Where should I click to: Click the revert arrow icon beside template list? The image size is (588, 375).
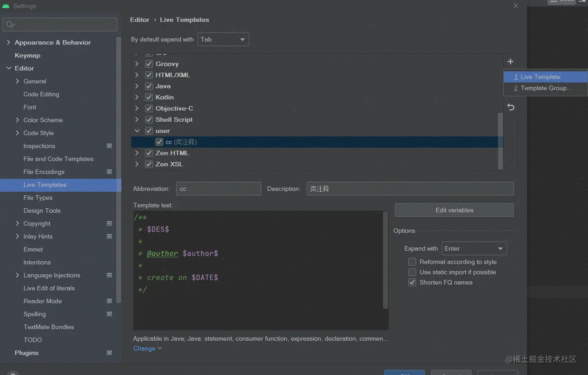tap(511, 107)
